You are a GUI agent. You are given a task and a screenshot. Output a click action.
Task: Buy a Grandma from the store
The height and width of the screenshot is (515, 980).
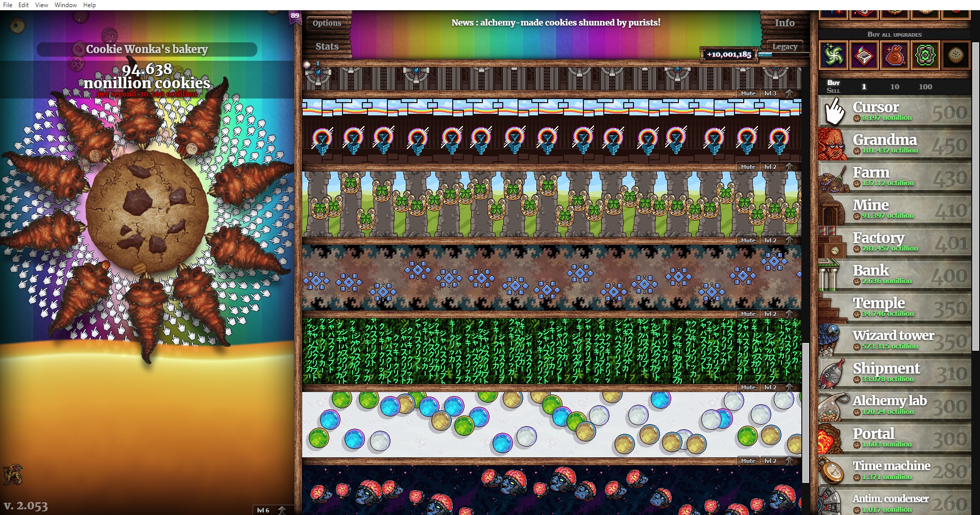[x=895, y=144]
